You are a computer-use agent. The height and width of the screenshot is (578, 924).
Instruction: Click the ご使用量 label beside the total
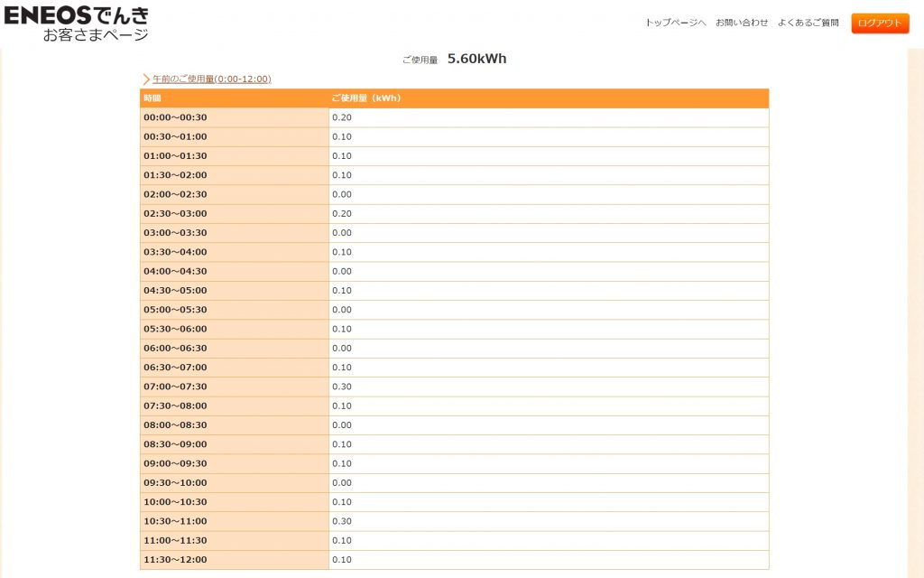tap(420, 60)
